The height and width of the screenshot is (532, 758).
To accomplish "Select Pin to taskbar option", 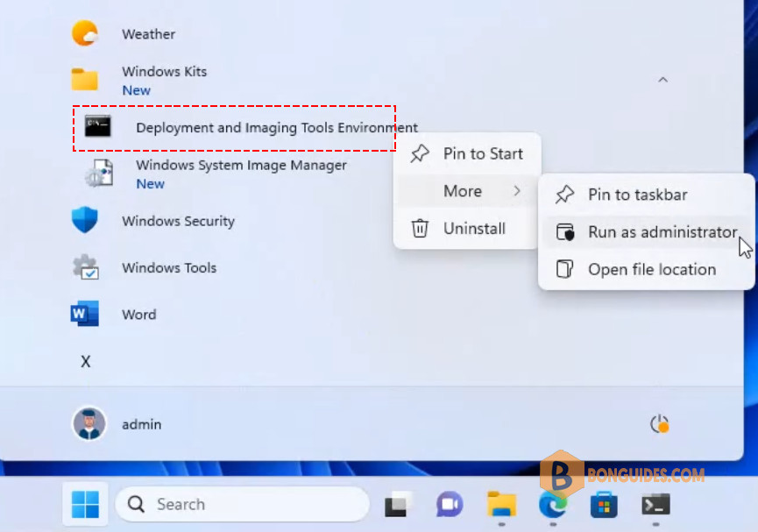I will (x=647, y=195).
